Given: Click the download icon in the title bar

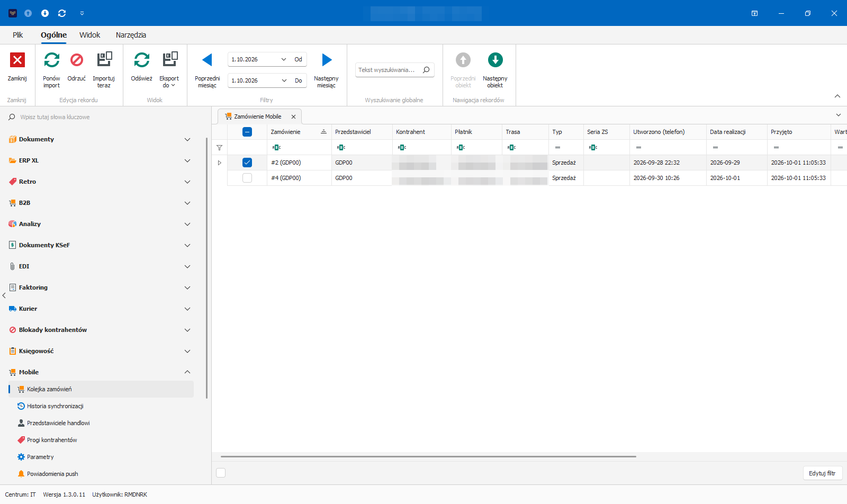Looking at the screenshot, I should (45, 13).
